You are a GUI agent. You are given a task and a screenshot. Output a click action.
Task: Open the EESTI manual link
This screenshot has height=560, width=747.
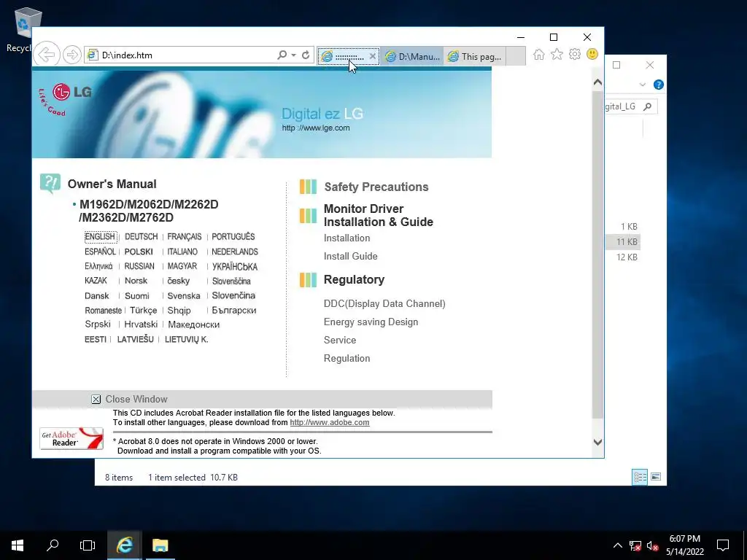pos(96,339)
